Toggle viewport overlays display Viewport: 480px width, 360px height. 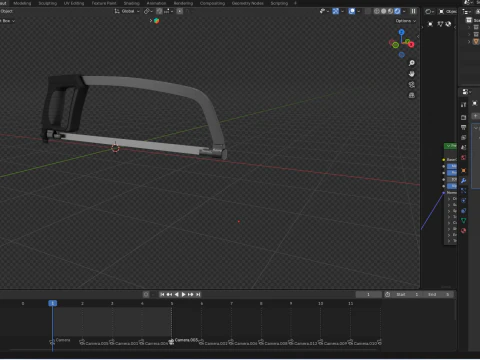point(352,11)
